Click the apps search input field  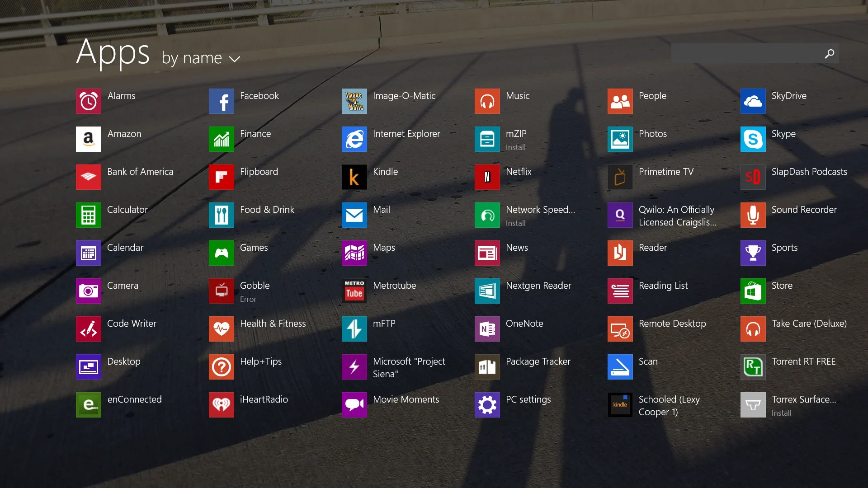pos(746,54)
